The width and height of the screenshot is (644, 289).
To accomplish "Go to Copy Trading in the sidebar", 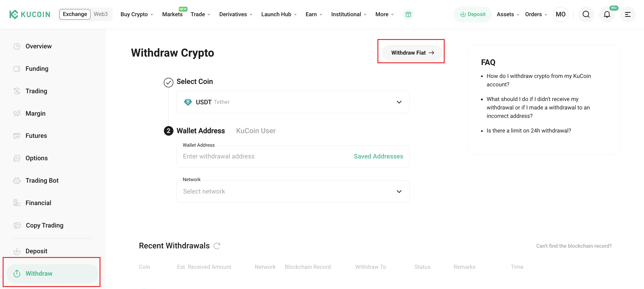I will 45,225.
